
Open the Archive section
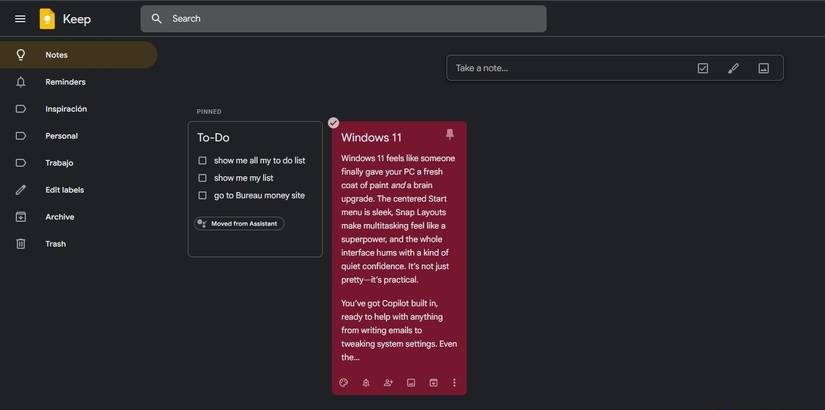pyautogui.click(x=78, y=217)
